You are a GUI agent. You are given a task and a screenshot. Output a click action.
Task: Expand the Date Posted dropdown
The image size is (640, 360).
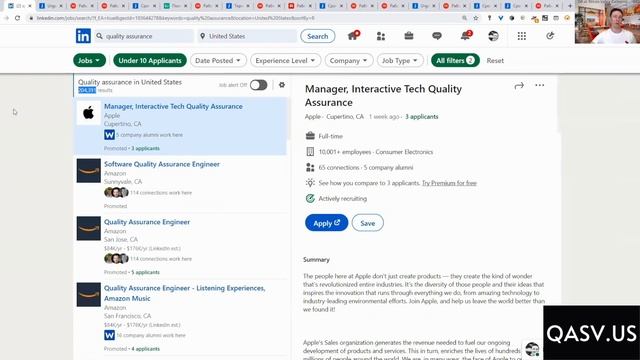218,60
